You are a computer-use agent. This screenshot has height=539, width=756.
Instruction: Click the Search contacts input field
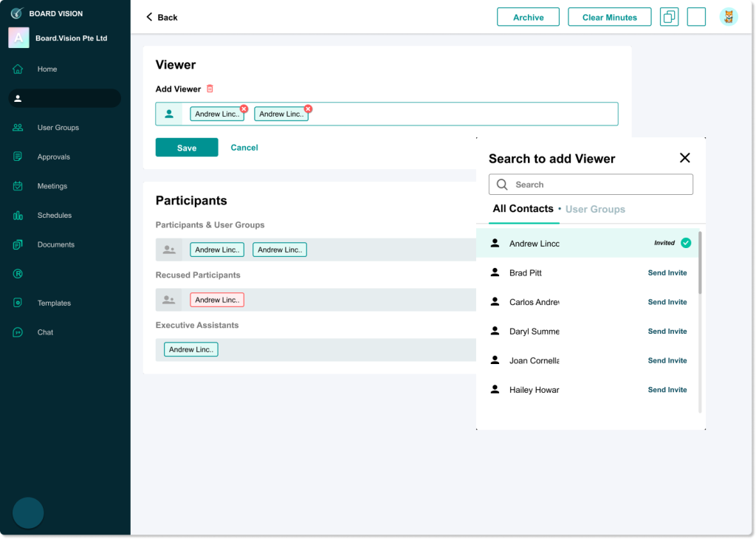click(591, 185)
